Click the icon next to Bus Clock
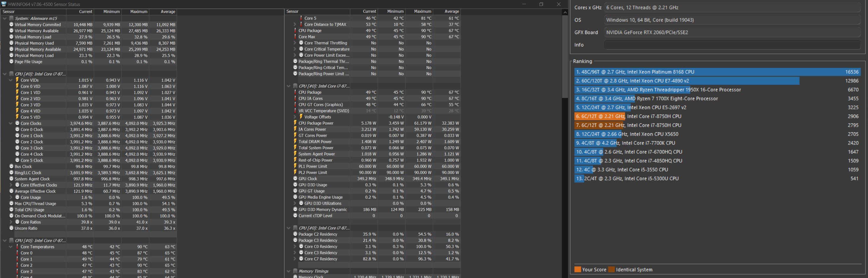This screenshot has width=868, height=278. point(12,166)
